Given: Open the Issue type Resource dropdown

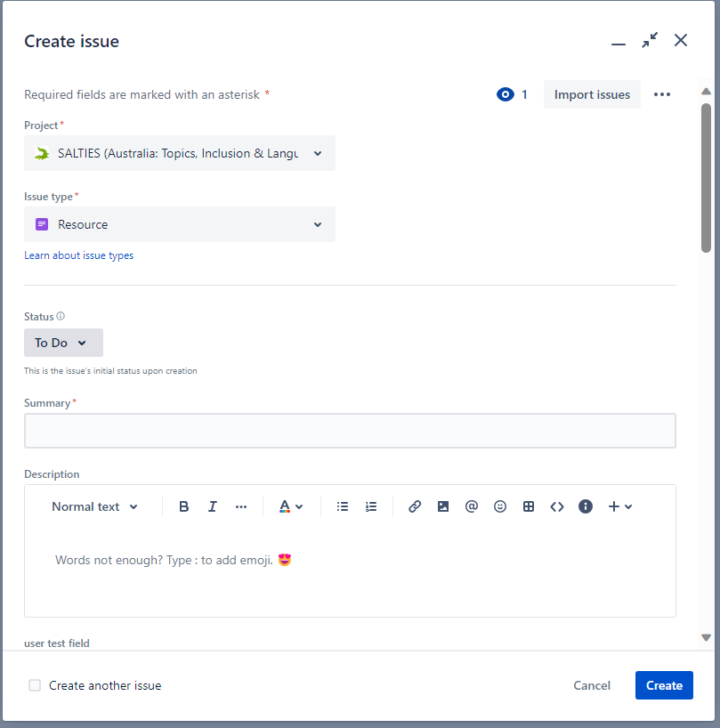Looking at the screenshot, I should tap(180, 224).
